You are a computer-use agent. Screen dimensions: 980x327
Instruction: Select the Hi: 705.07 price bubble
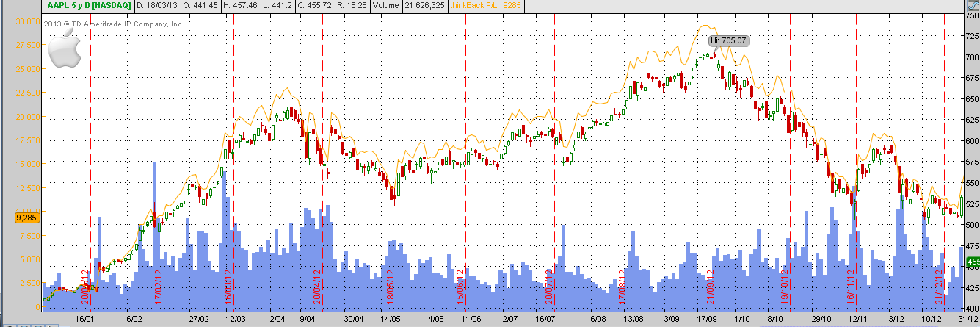click(x=727, y=40)
